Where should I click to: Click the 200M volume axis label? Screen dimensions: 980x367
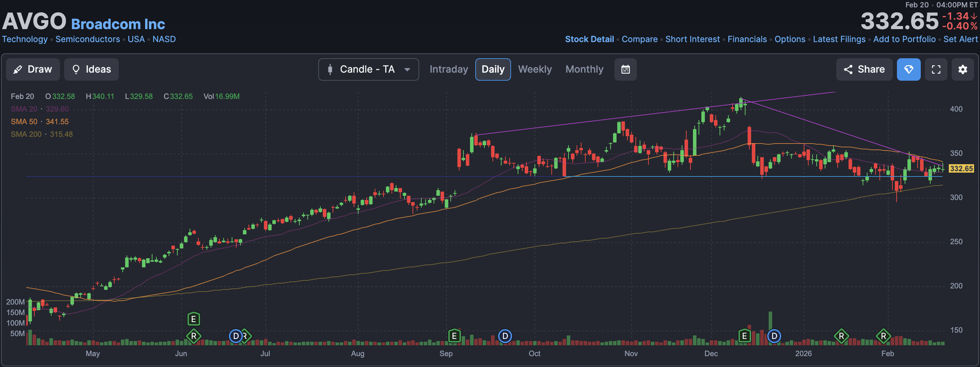15,302
